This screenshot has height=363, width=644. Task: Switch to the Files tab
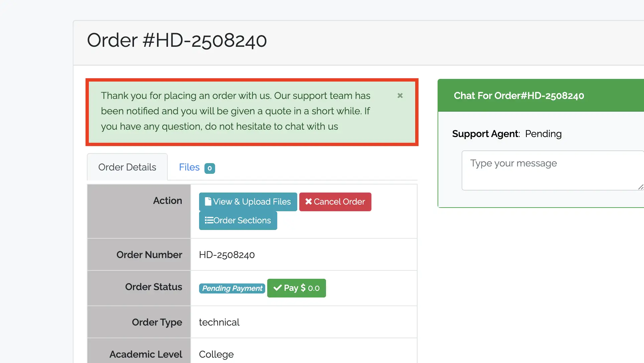189,167
